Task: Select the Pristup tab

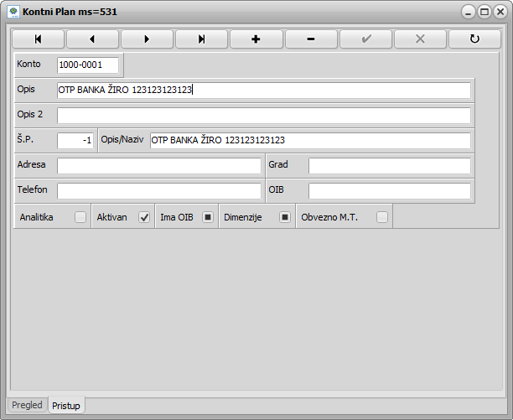Action: click(x=67, y=406)
